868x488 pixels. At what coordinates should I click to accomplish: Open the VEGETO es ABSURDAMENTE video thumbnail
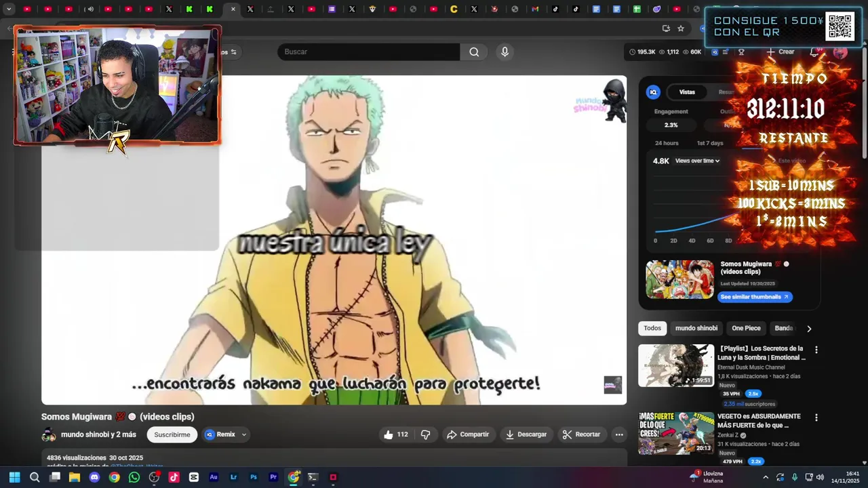pos(676,433)
